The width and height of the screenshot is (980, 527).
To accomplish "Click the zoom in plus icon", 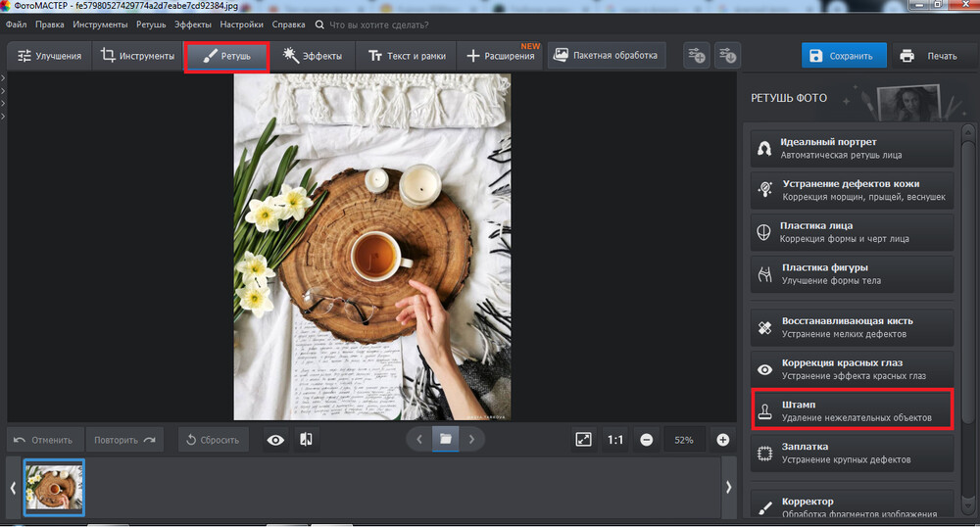I will pyautogui.click(x=723, y=440).
